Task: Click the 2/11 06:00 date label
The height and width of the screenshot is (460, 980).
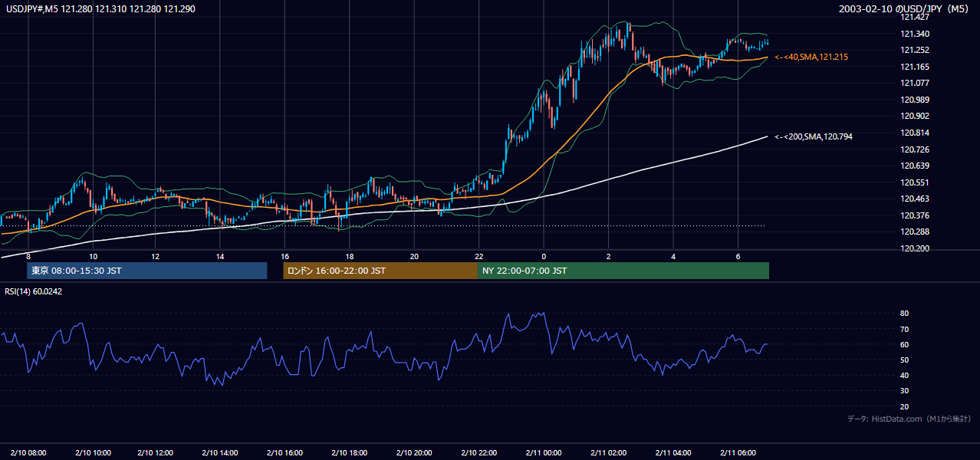Action: click(x=738, y=452)
